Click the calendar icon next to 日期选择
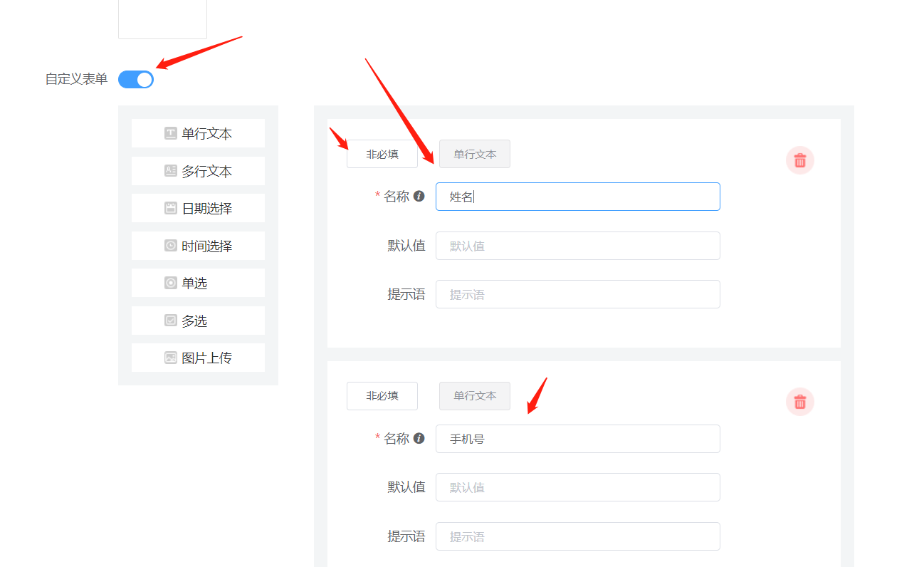Image resolution: width=924 pixels, height=567 pixels. [x=171, y=208]
